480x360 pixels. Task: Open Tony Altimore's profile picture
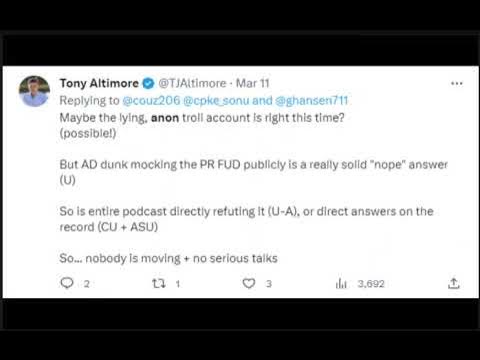pos(34,91)
